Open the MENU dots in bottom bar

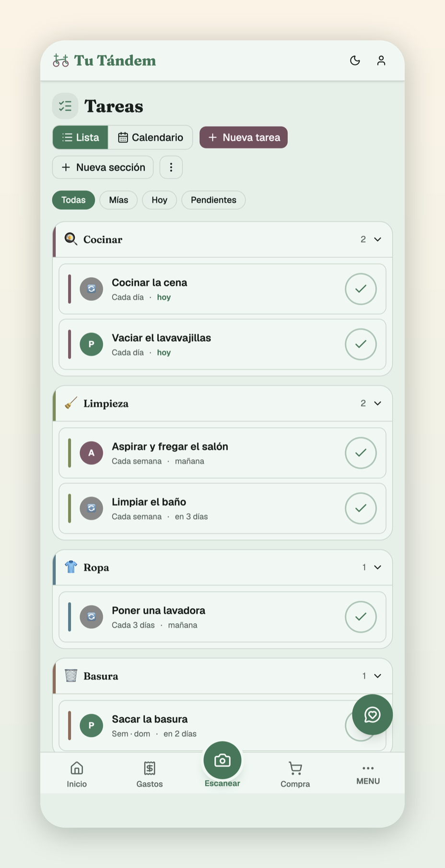pyautogui.click(x=368, y=774)
